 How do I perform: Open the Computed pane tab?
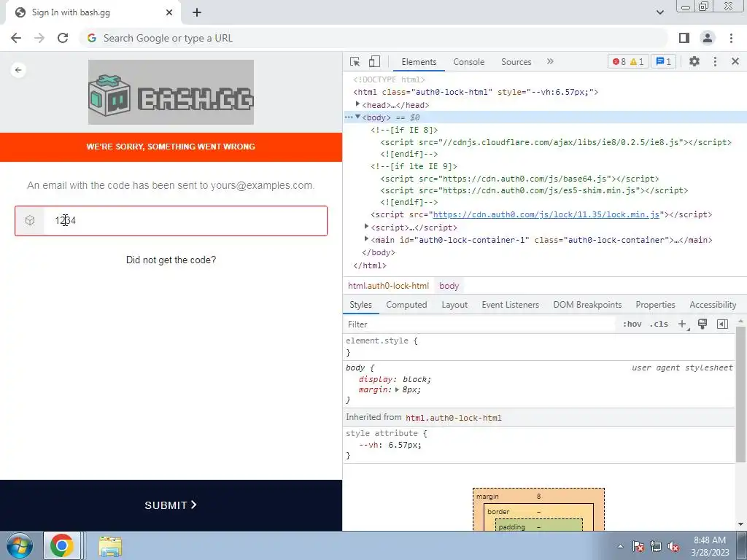pos(406,305)
